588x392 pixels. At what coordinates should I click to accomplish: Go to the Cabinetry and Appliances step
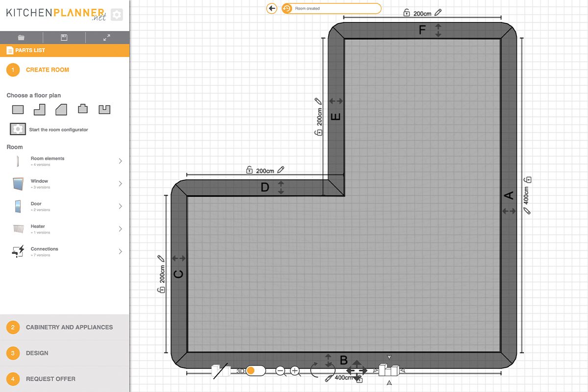click(x=64, y=327)
